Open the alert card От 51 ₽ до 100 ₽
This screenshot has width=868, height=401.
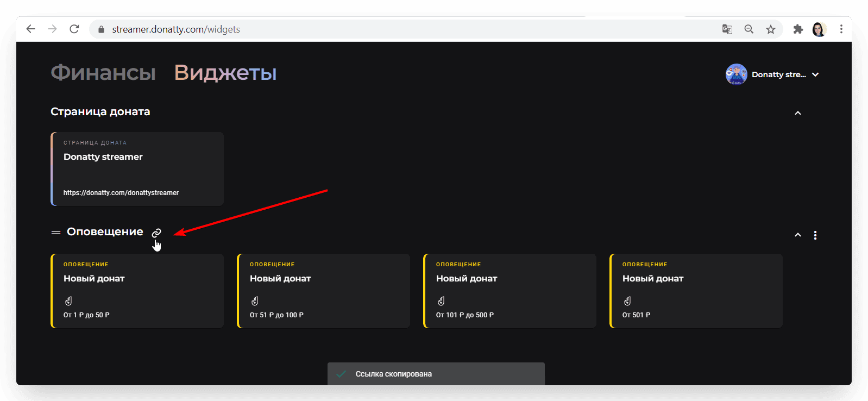coord(324,291)
